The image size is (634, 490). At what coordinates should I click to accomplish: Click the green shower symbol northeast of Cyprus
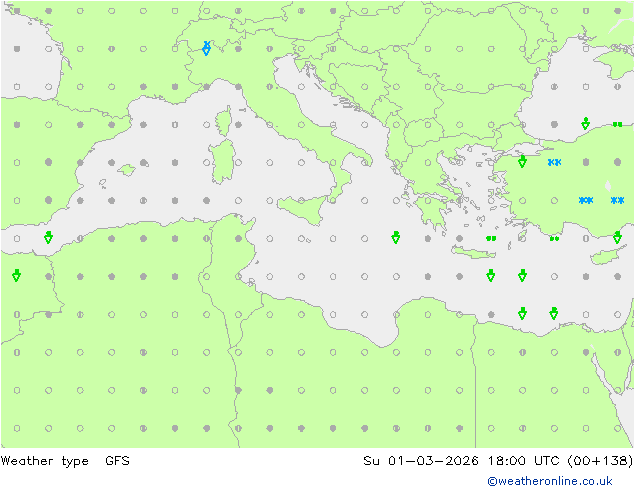[617, 237]
